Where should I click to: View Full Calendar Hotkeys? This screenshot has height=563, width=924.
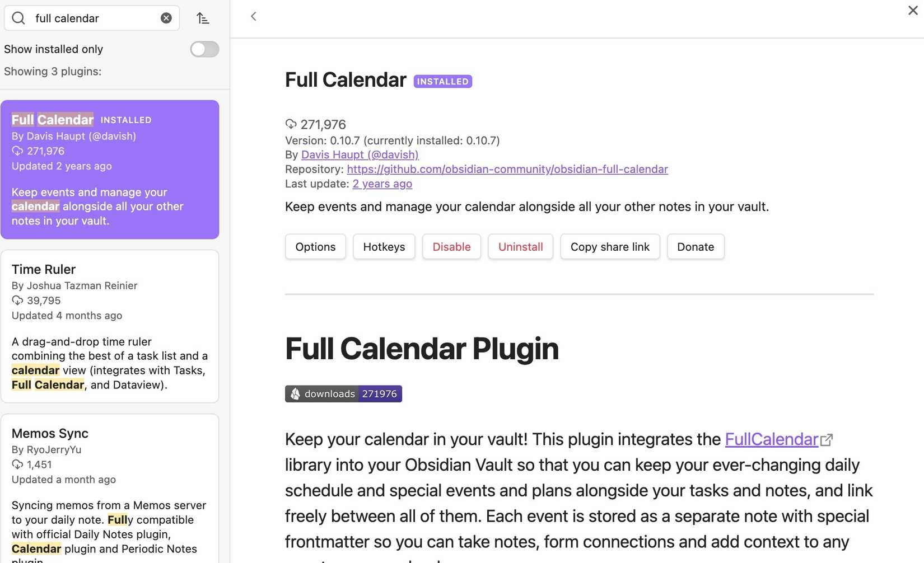click(384, 246)
